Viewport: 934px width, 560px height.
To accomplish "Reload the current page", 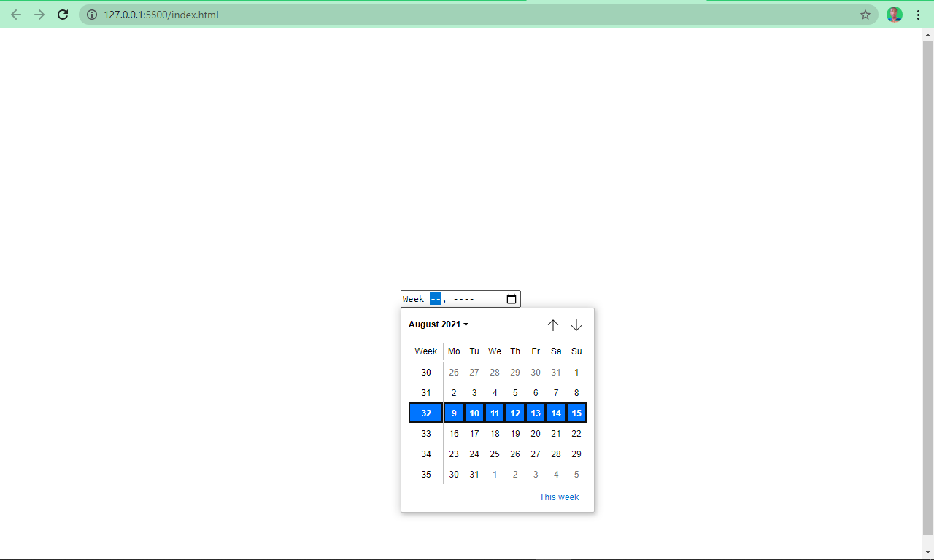I will point(63,15).
